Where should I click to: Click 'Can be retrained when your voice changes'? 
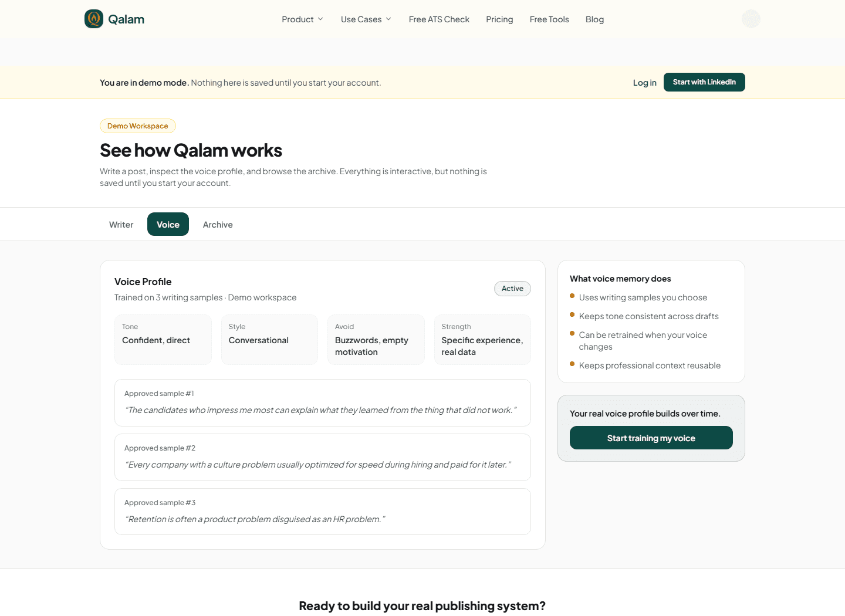click(643, 341)
